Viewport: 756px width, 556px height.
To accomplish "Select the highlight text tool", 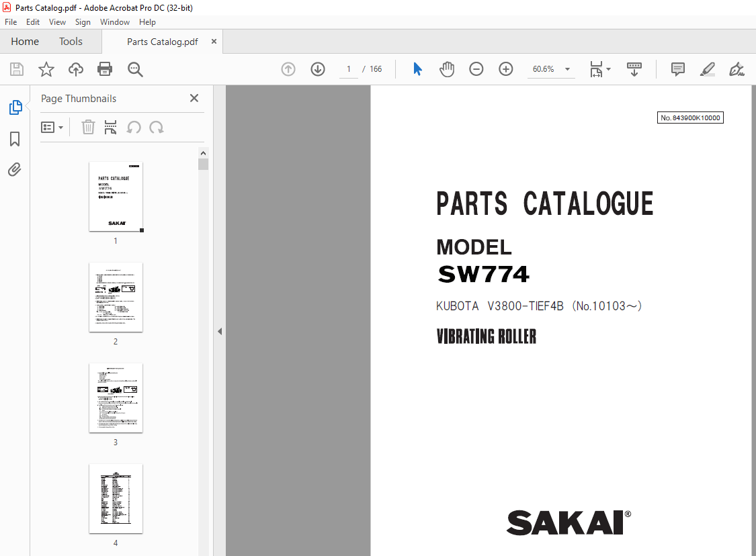I will tap(708, 69).
